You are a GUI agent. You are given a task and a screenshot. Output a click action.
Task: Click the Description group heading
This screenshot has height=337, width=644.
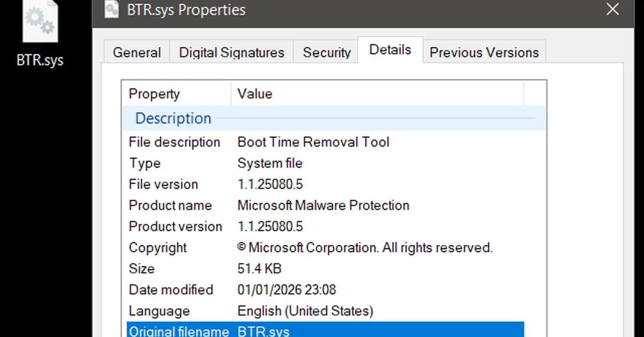(334, 118)
